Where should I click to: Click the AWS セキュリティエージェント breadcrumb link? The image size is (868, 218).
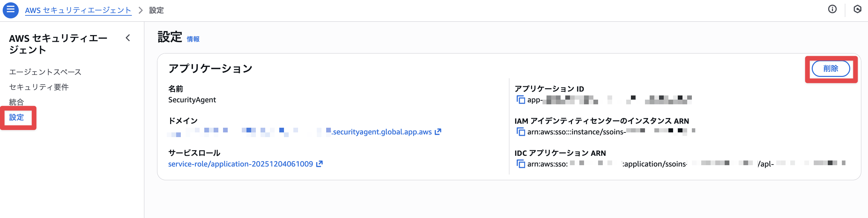78,10
